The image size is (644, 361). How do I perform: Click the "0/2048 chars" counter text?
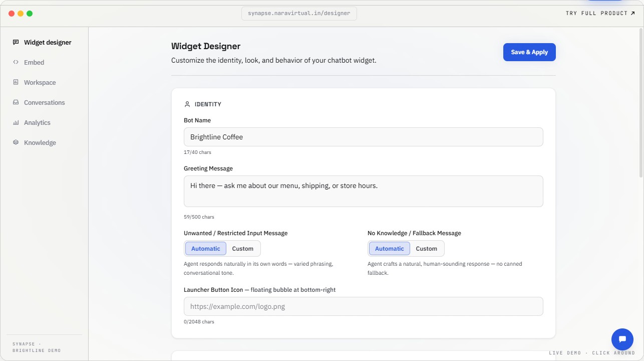coord(199,321)
